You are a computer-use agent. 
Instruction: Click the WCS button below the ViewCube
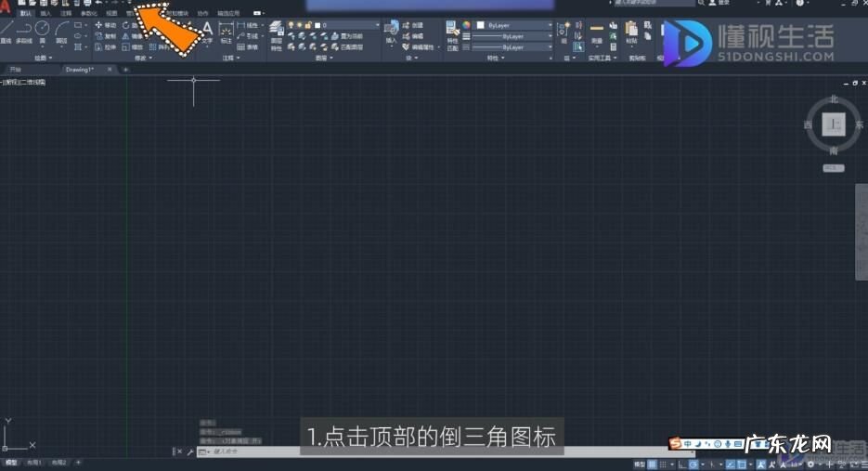[833, 168]
